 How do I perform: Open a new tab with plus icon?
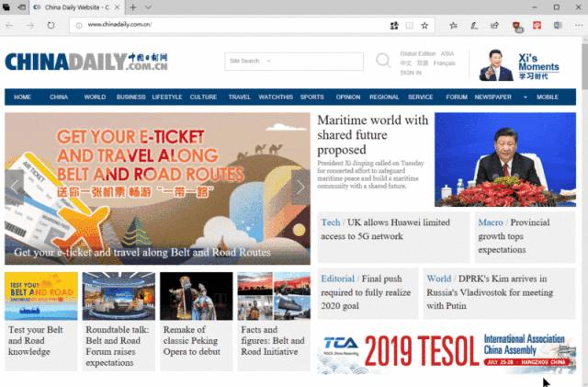point(132,7)
